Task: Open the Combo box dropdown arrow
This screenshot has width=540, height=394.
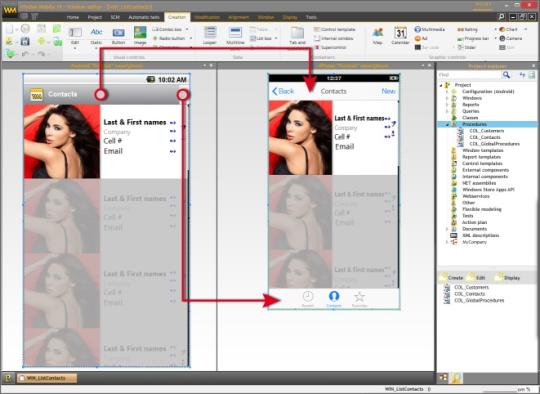Action: (x=187, y=30)
